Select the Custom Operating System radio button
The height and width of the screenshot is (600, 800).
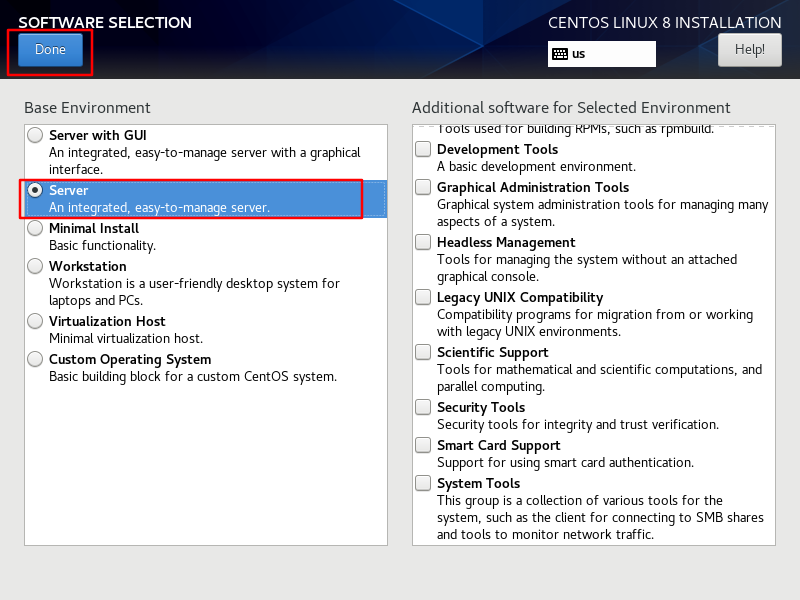coord(35,359)
